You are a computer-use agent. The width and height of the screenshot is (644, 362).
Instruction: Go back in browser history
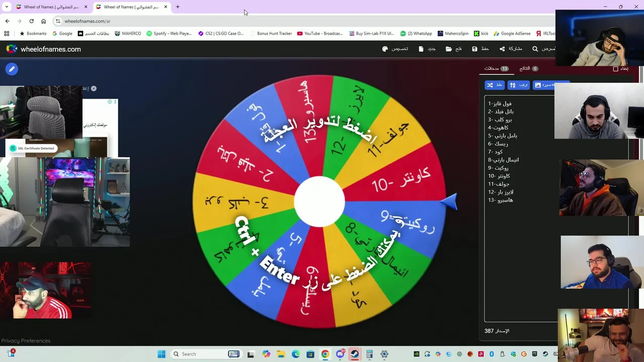tap(7, 21)
